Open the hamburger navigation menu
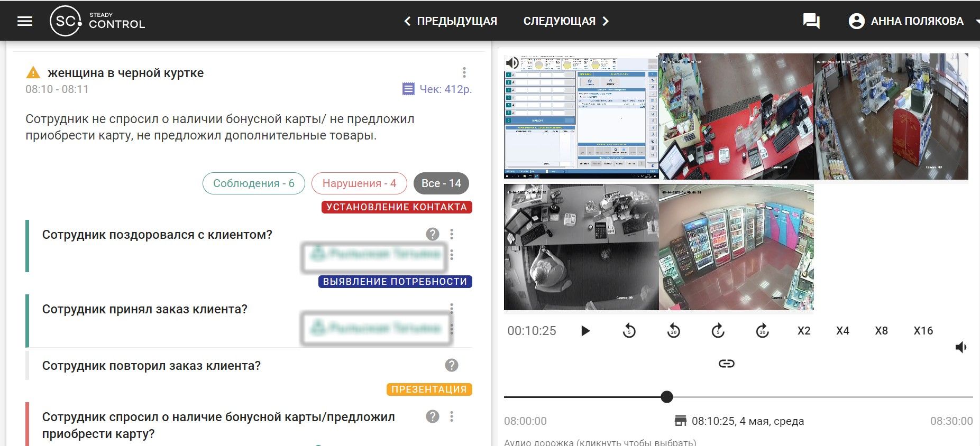This screenshot has width=980, height=446. pyautogui.click(x=25, y=21)
